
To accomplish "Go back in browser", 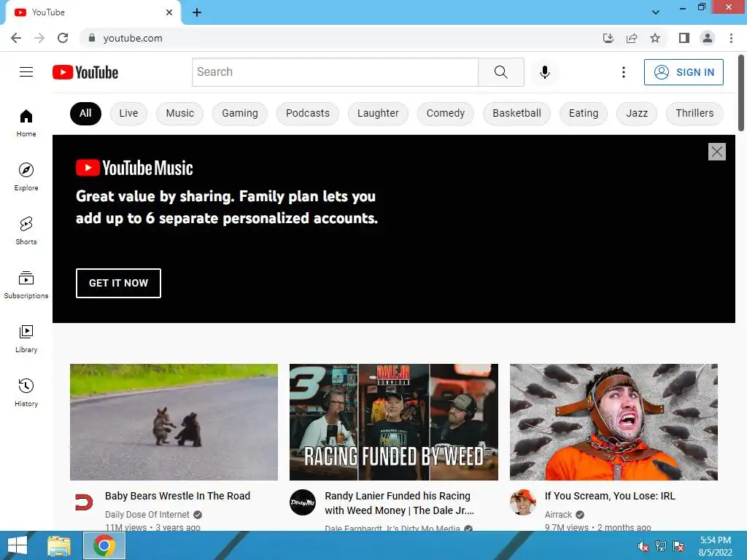I will (16, 38).
